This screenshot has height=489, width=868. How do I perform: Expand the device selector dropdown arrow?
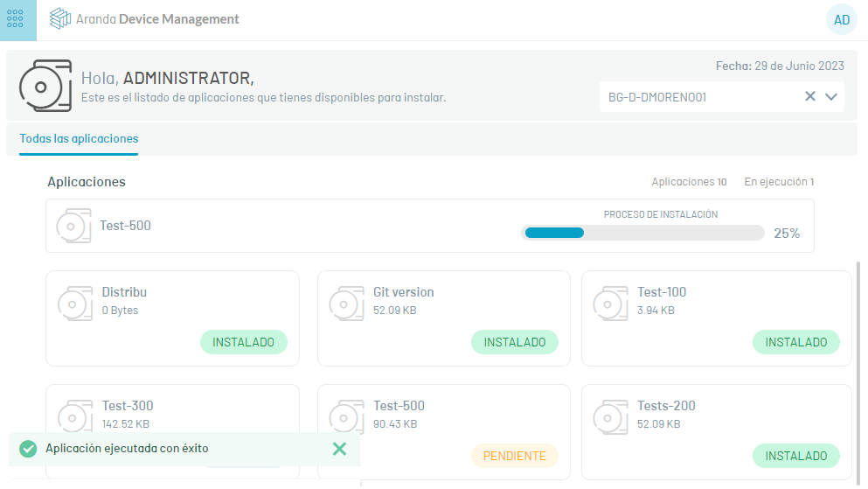click(x=831, y=97)
